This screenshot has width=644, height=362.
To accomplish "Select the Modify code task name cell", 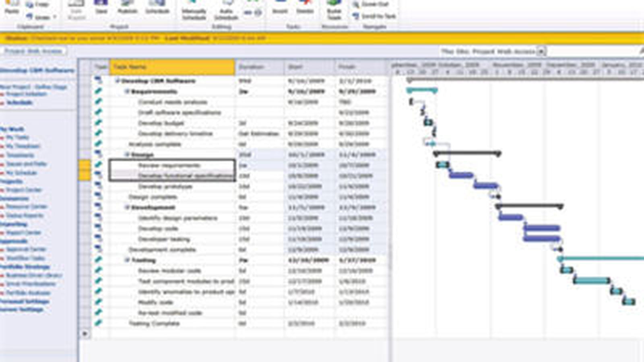I will pos(172,302).
